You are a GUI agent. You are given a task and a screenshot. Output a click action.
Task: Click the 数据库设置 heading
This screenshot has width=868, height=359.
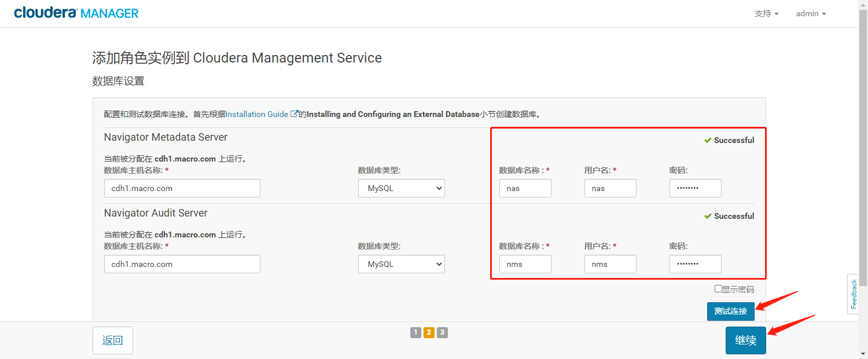119,81
